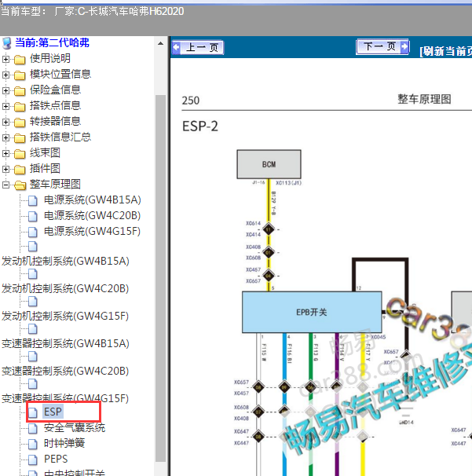Click the 当前:第二代哈弗 root icon
The image size is (472, 476).
point(6,43)
